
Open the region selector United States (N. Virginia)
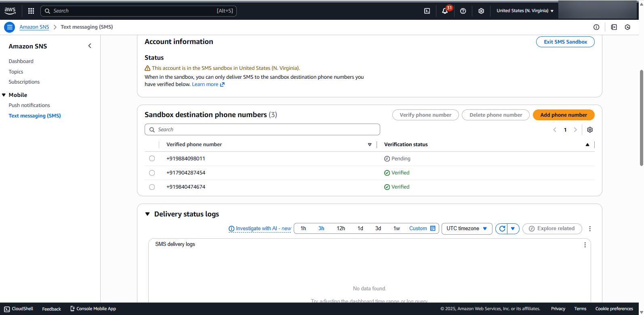coord(525,11)
